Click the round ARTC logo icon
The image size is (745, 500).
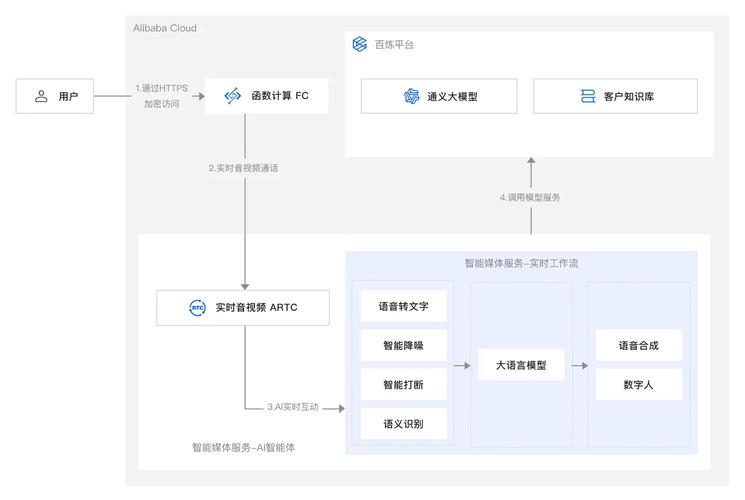pos(198,308)
